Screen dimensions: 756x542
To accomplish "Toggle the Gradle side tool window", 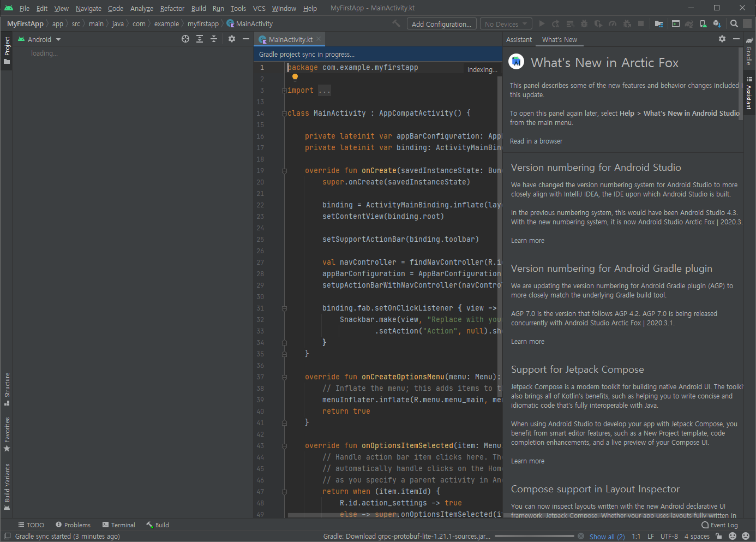I will (x=749, y=51).
